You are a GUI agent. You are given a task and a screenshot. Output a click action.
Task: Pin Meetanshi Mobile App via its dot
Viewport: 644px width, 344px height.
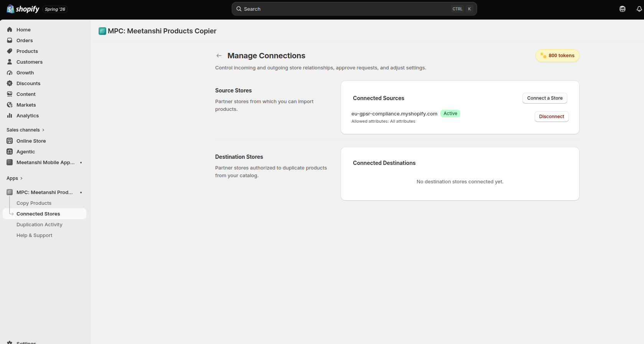click(81, 163)
